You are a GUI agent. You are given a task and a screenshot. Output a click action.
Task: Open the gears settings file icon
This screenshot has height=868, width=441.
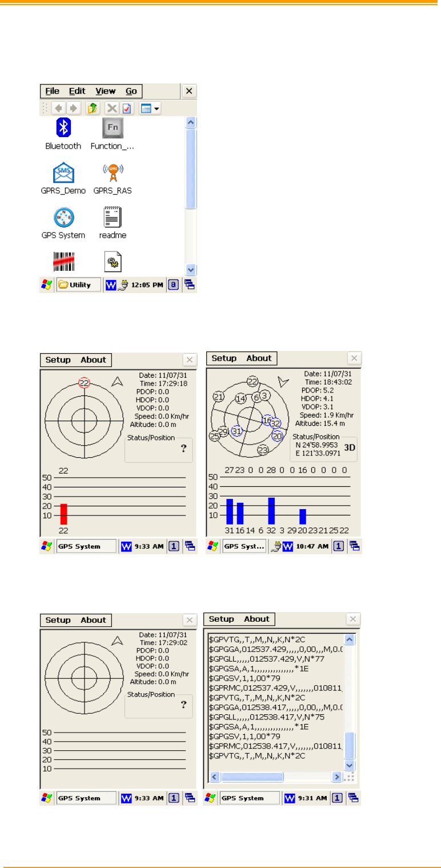click(113, 262)
